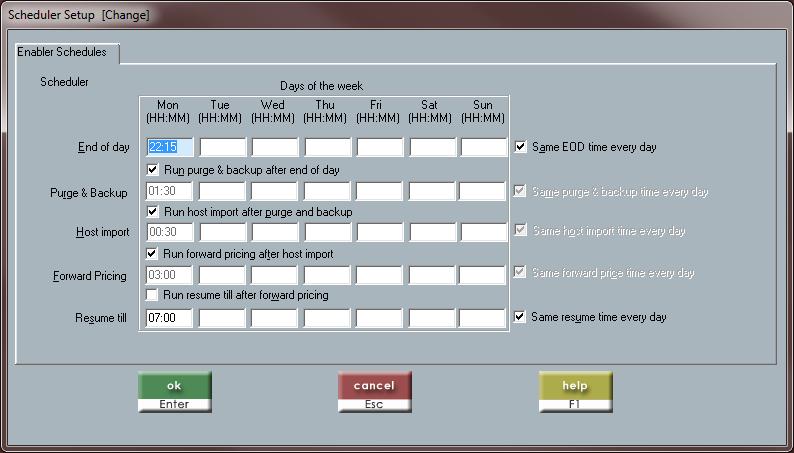Image resolution: width=794 pixels, height=453 pixels.
Task: Click the Resume till row label
Action: 101,318
